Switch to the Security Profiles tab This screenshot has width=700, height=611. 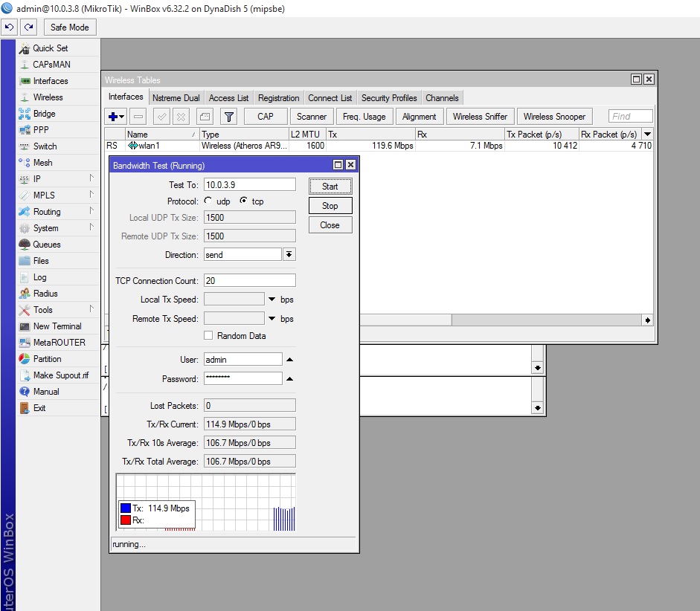pyautogui.click(x=388, y=98)
